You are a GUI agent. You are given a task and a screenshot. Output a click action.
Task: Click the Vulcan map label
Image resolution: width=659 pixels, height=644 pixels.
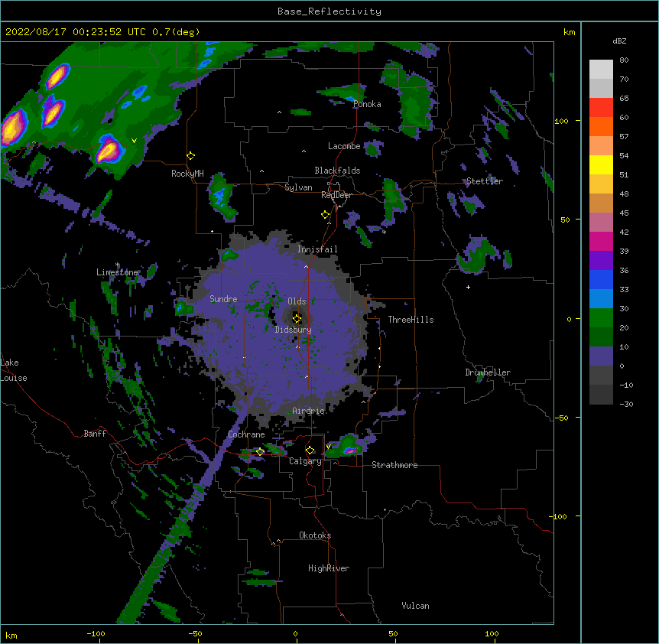point(415,606)
